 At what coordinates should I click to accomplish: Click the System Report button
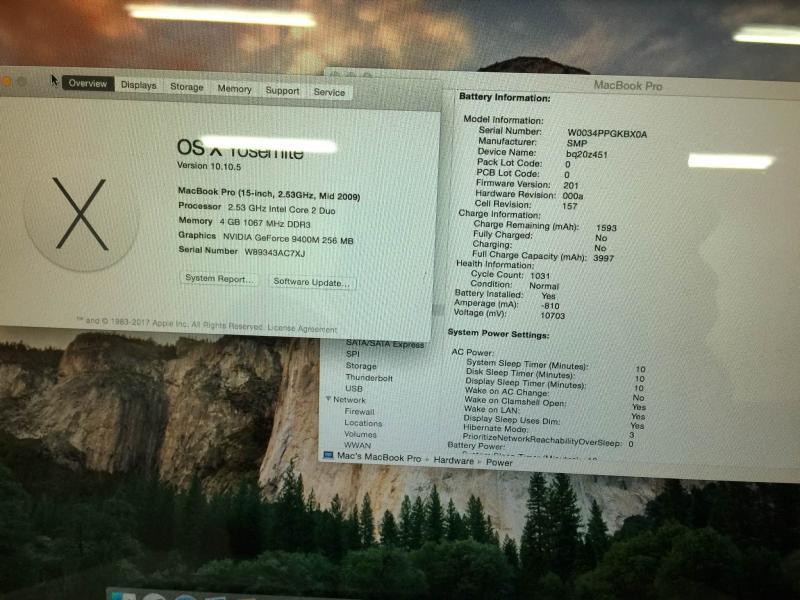(x=219, y=279)
